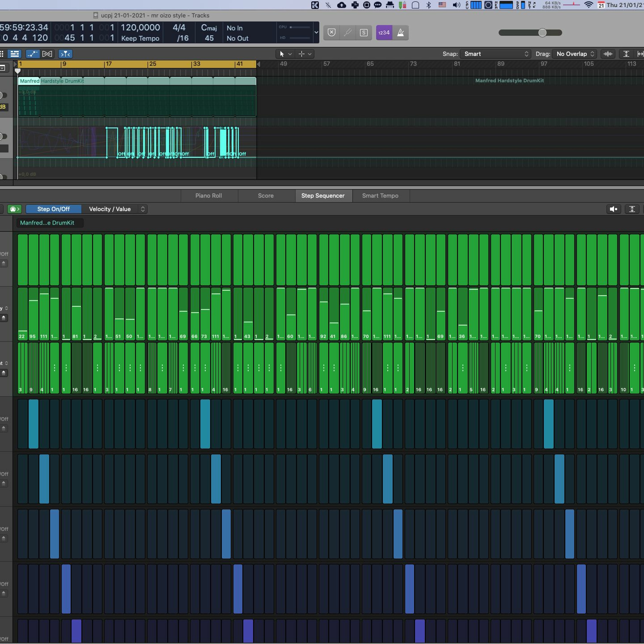The width and height of the screenshot is (644, 644).
Task: Click the catch playhead button
Action: pyautogui.click(x=65, y=54)
